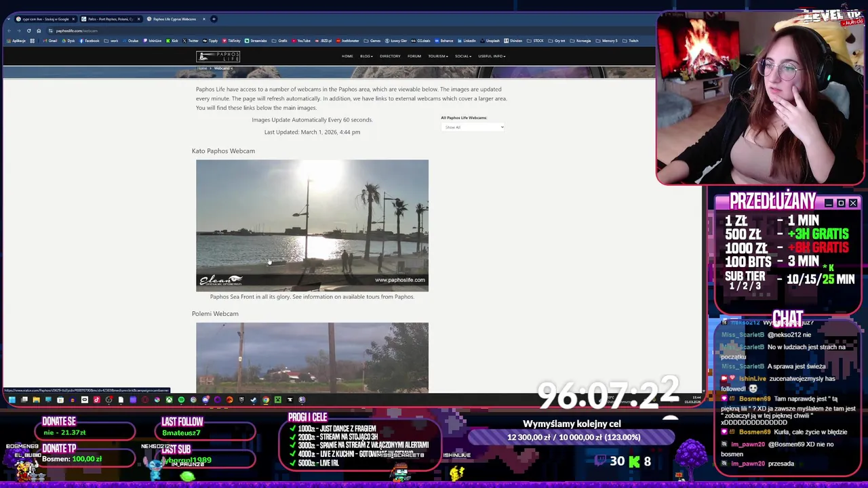Expand the TOURISM menu
This screenshot has height=488, width=868.
[438, 56]
